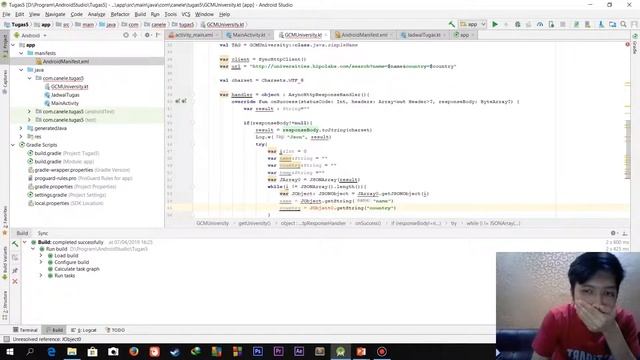Open the Refactor menu
Image resolution: width=640 pixels, height=360 pixels.
120,14
